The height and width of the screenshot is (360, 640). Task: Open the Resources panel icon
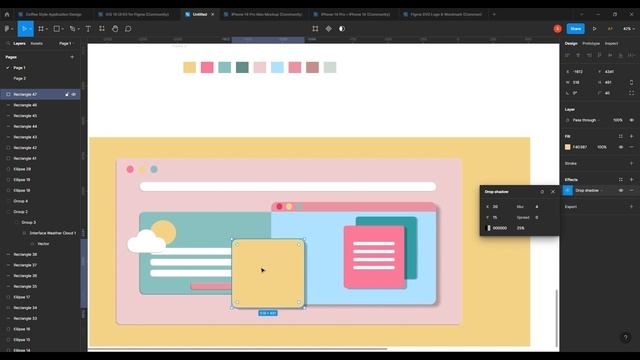tap(102, 29)
